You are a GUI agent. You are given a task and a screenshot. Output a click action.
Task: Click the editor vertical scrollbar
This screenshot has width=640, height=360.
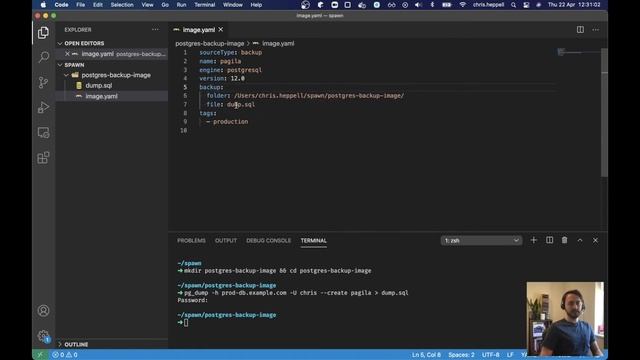click(x=604, y=112)
